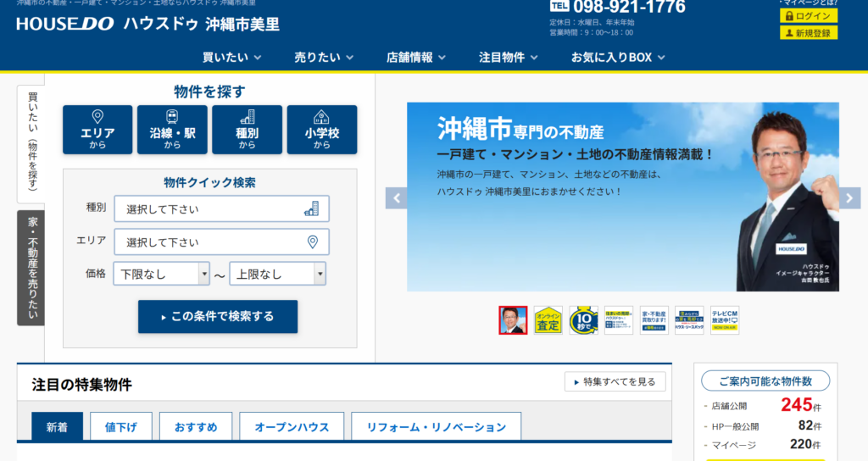868x461 pixels.
Task: Show next banner slide with right arrow
Action: pos(849,198)
